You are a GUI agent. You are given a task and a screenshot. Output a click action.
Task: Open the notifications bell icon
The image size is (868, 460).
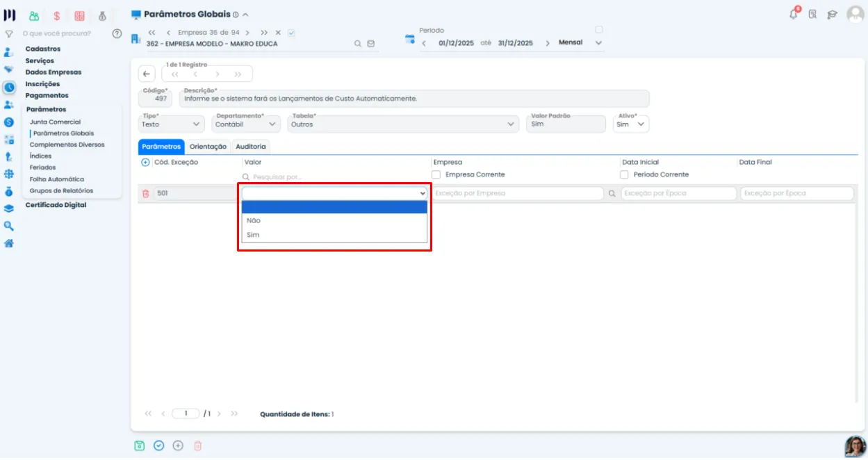794,14
